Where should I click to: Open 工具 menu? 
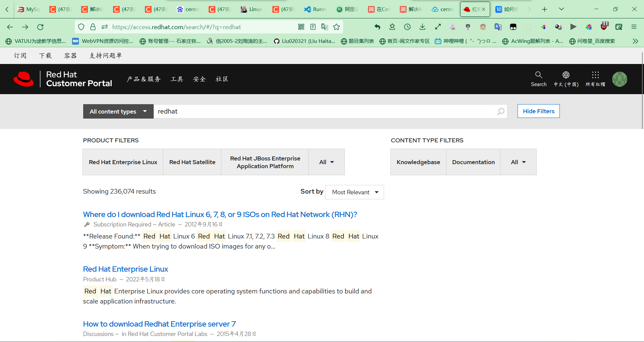(177, 79)
